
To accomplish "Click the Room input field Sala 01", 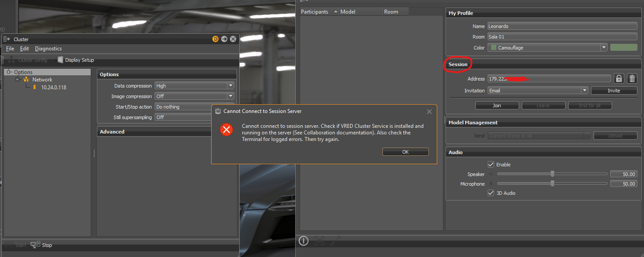I will click(x=563, y=37).
